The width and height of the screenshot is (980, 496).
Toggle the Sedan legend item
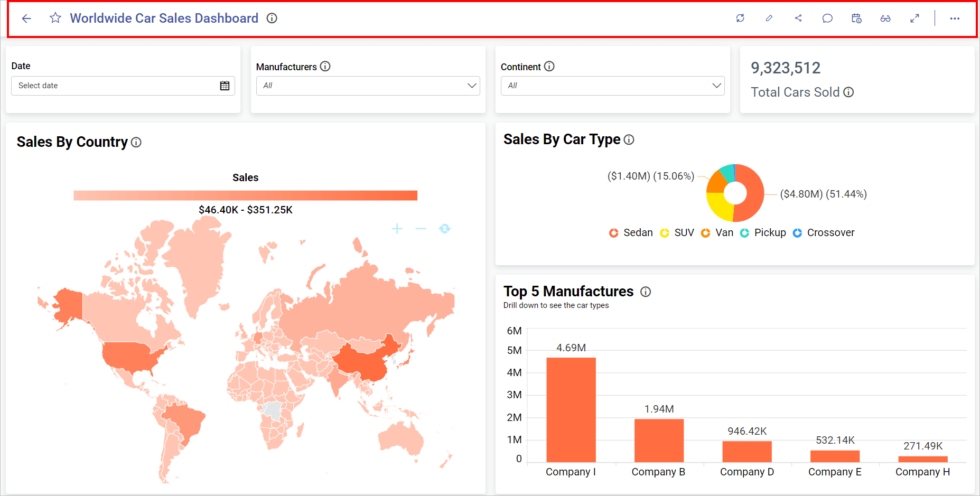(631, 233)
